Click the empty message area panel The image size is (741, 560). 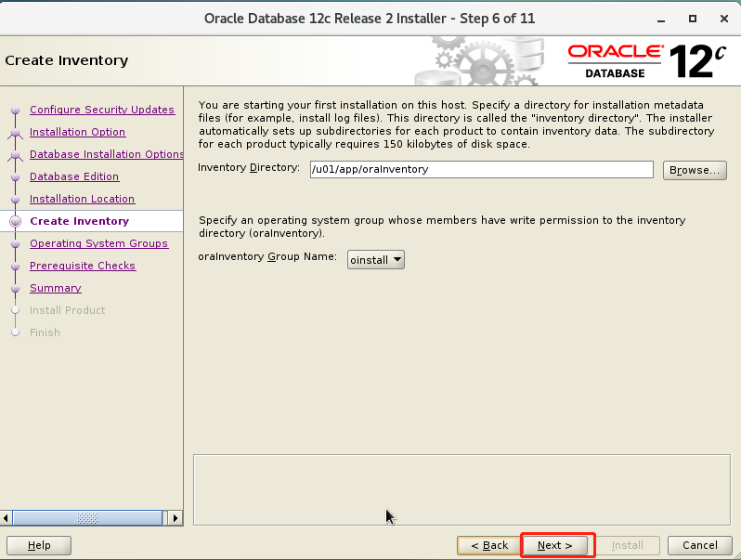[461, 489]
